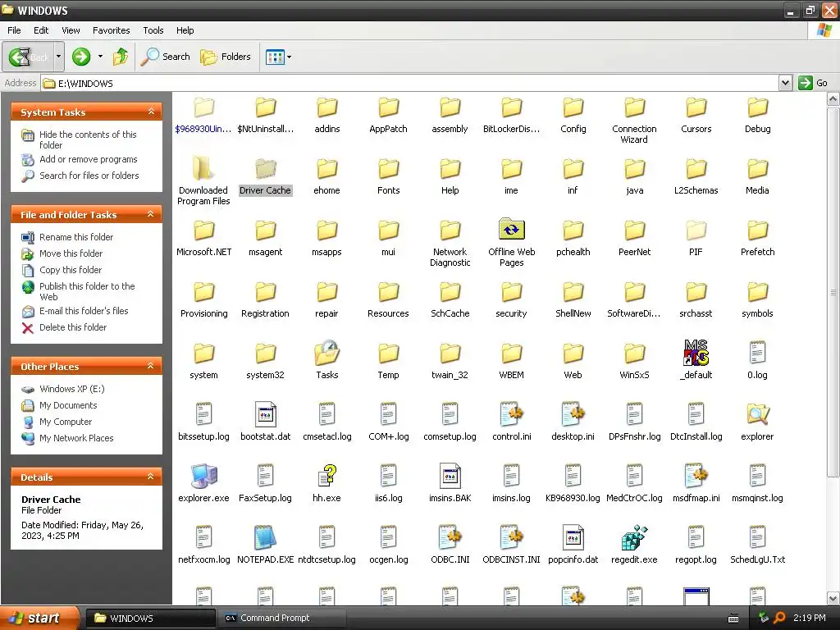Image resolution: width=840 pixels, height=630 pixels.
Task: Open the Favorites menu
Action: click(x=112, y=30)
